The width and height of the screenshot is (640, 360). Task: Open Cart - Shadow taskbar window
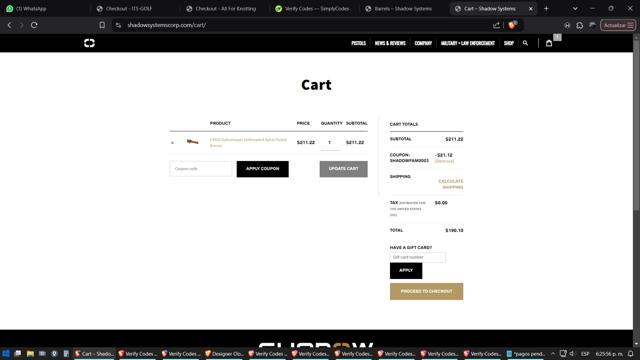(94, 353)
